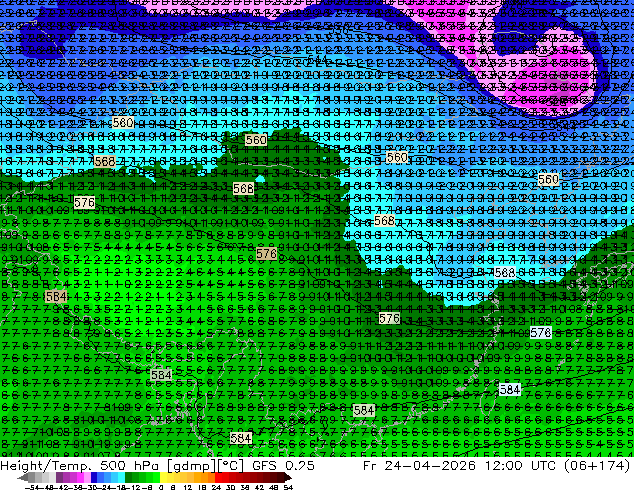Click the 'Height/Temp.' map title text
Image resolution: width=634 pixels, height=490 pixels.
[x=48, y=465]
